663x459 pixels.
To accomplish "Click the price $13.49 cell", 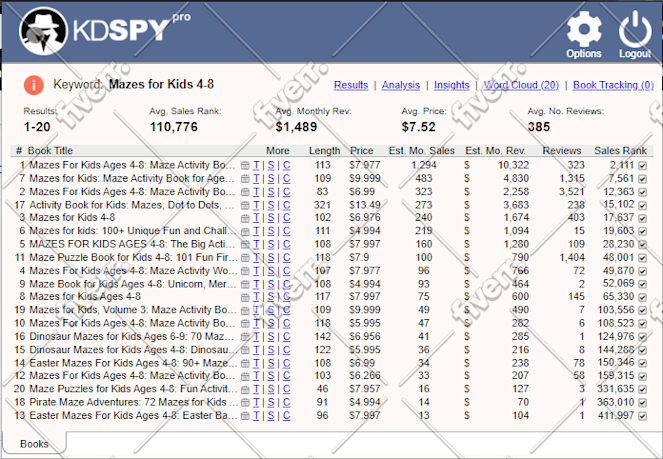I will click(x=364, y=205).
